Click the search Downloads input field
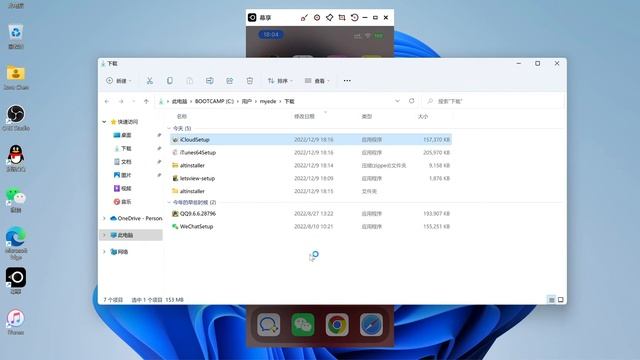Image resolution: width=640 pixels, height=360 pixels. pyautogui.click(x=493, y=101)
